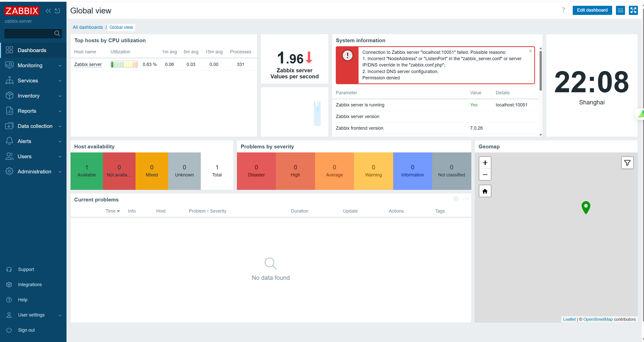Click the Dashboards grid icon
Viewport: 644px width, 342px height.
[x=9, y=50]
